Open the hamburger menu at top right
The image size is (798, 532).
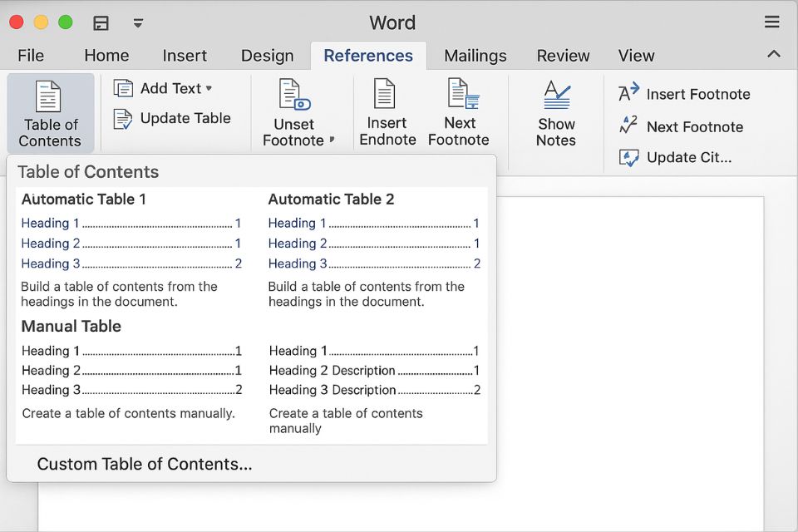(x=771, y=22)
